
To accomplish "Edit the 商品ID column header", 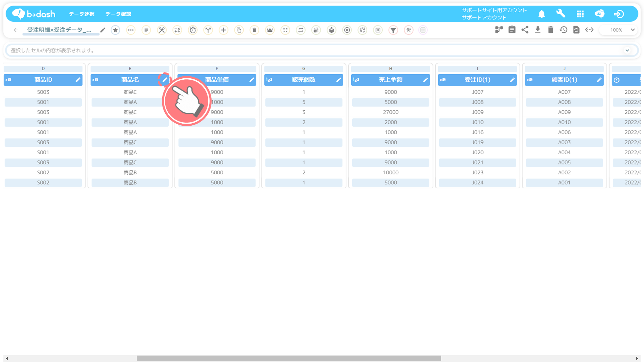I will coord(78,80).
